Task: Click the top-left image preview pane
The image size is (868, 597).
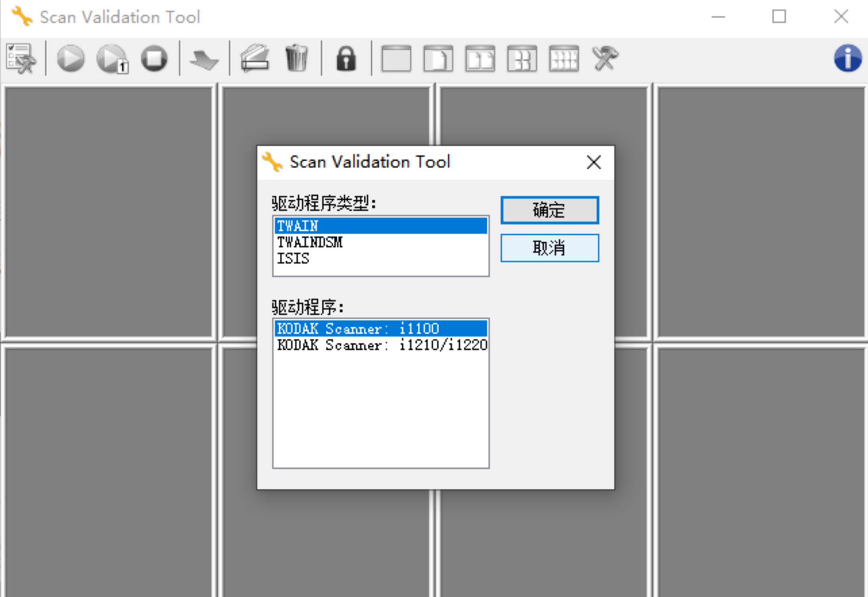Action: [109, 212]
